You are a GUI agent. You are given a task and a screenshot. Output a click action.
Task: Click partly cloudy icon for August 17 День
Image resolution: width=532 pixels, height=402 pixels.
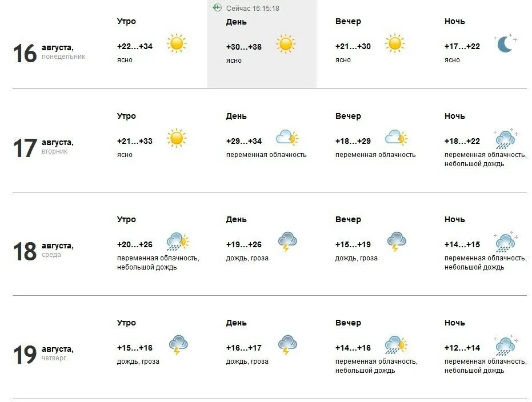287,138
